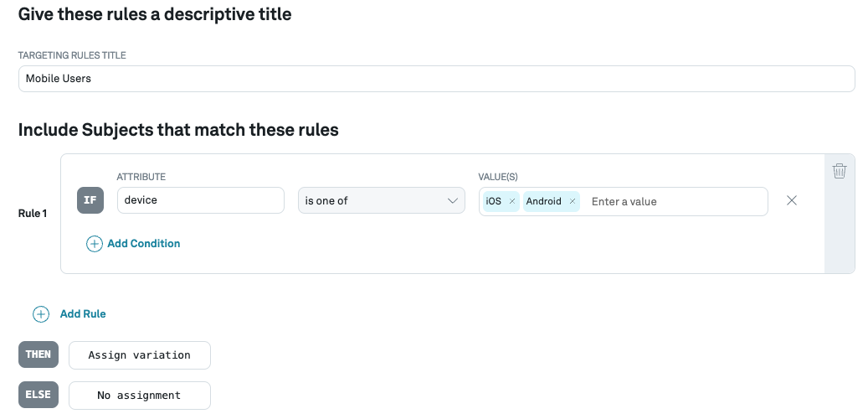868x419 pixels.
Task: Click the Rule 1 label
Action: click(x=33, y=214)
